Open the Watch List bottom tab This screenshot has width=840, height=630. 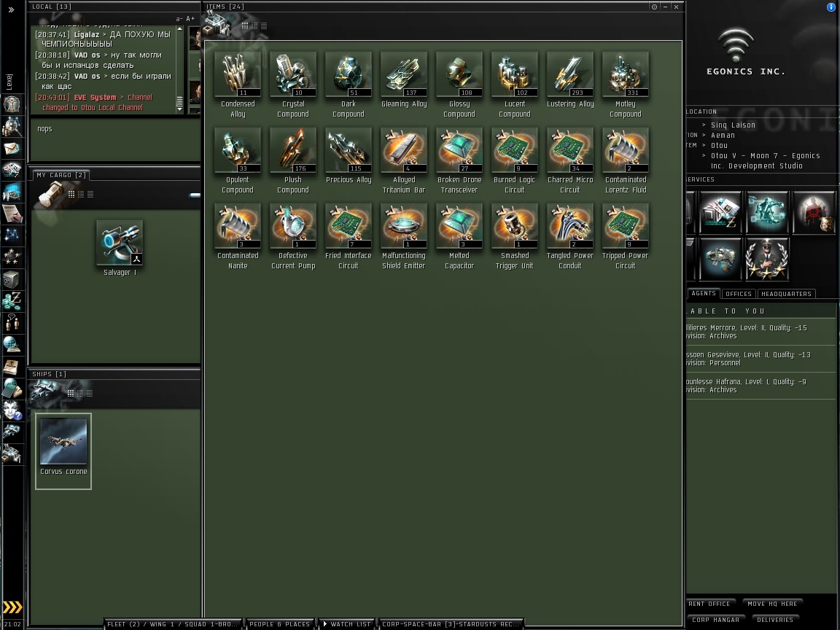pos(346,624)
